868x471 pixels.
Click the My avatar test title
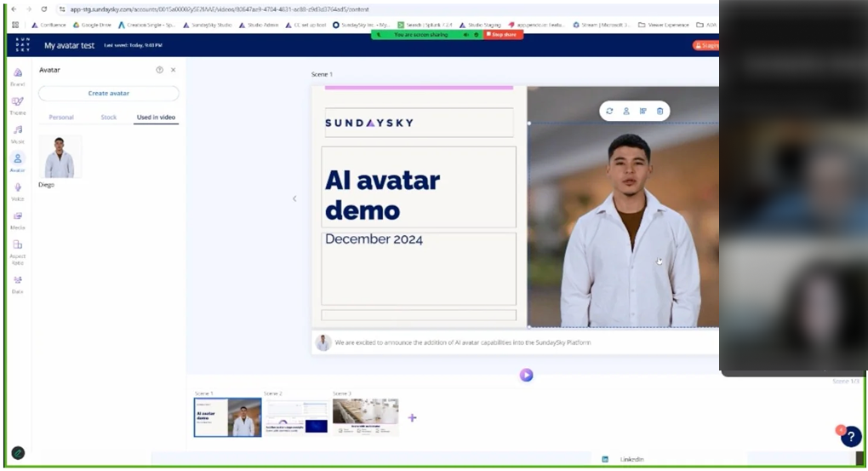(x=69, y=45)
